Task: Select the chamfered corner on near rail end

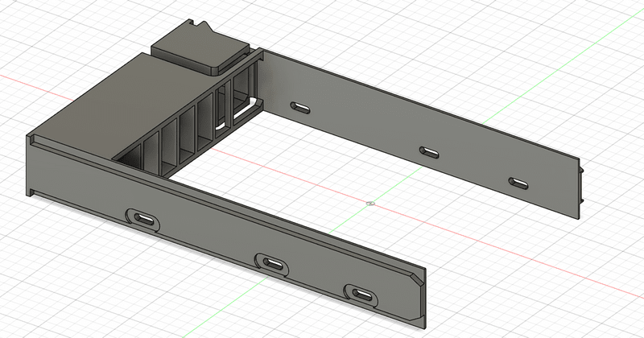Action: (418, 281)
